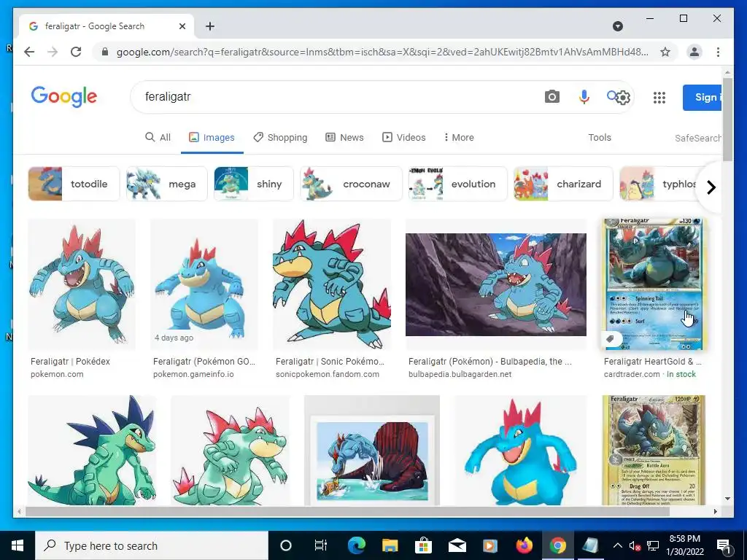
Task: Launch Microsoft Edge from taskbar
Action: (x=356, y=545)
